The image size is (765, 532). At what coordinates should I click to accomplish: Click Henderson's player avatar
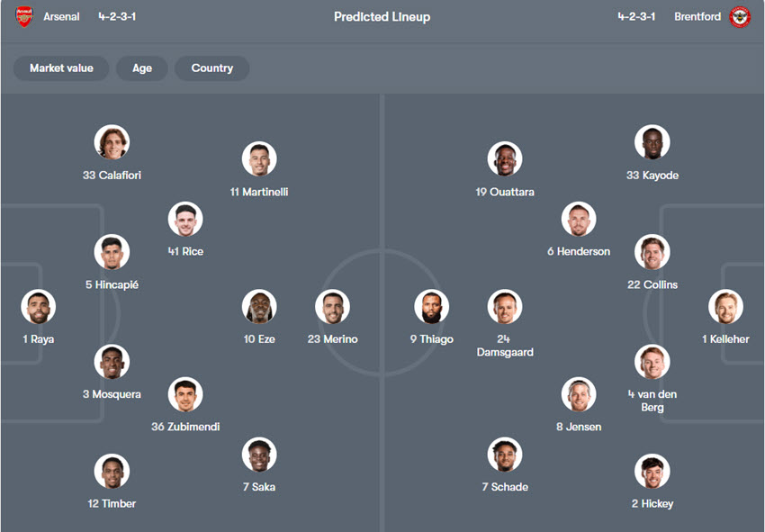coord(579,219)
